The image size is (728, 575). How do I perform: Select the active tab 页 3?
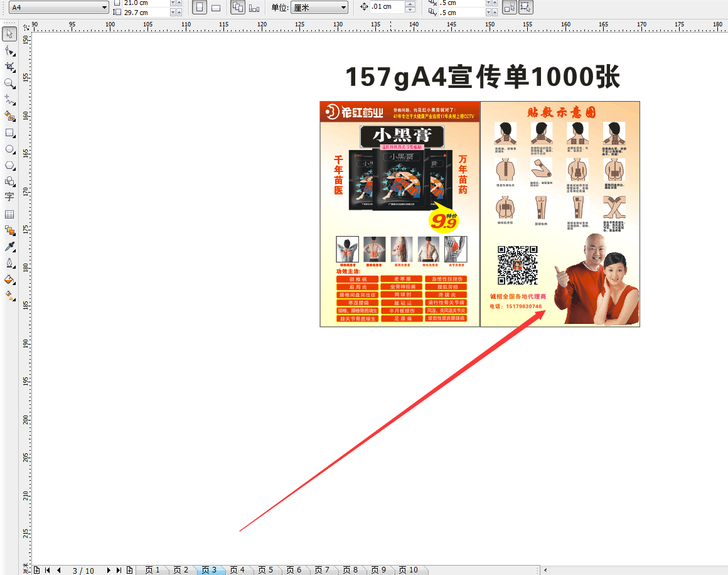click(x=209, y=570)
